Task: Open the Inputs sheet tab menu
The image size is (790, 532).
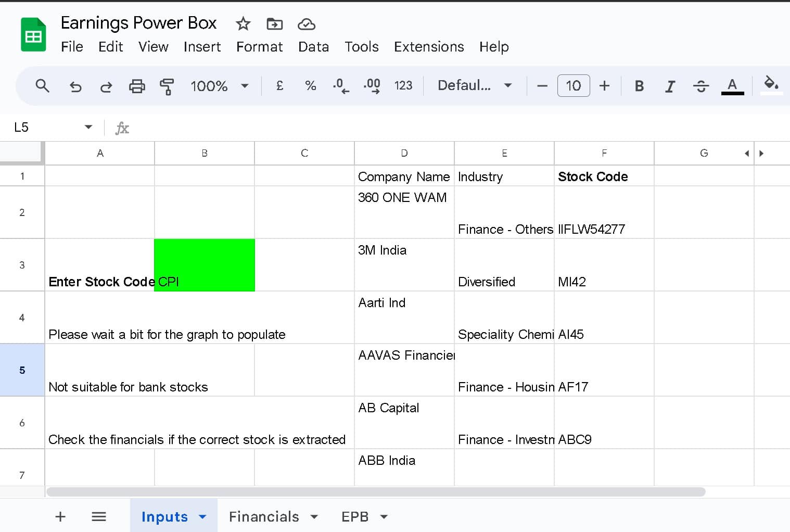Action: click(x=202, y=516)
